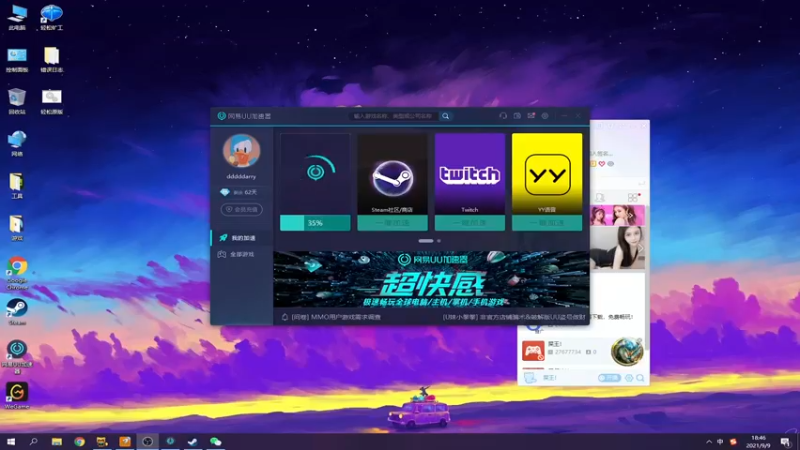The height and width of the screenshot is (450, 800).
Task: Click the 35% acceleration progress bar
Action: point(315,223)
